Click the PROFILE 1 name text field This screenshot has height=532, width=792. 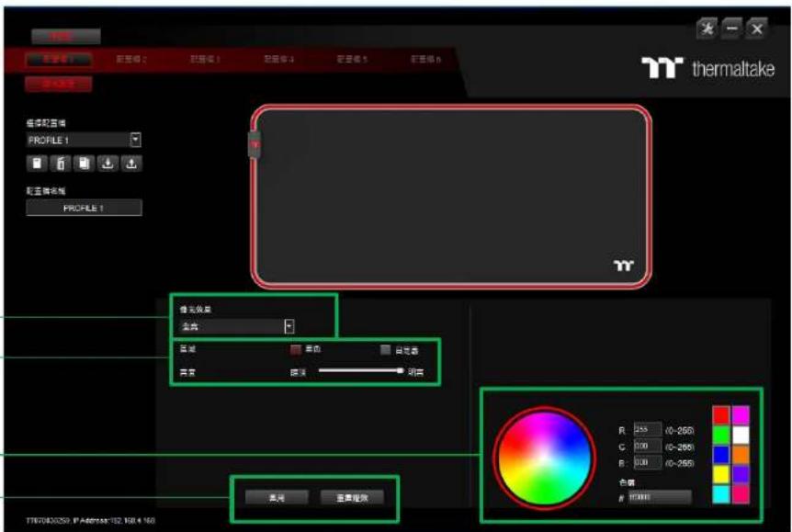click(84, 208)
